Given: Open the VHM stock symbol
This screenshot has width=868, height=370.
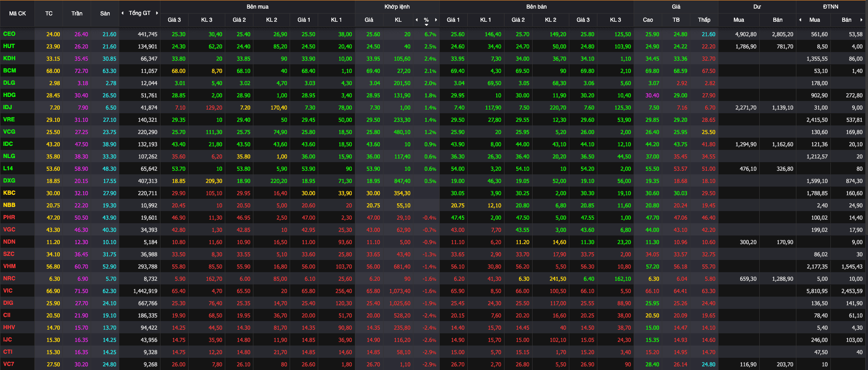Looking at the screenshot, I should [9, 266].
